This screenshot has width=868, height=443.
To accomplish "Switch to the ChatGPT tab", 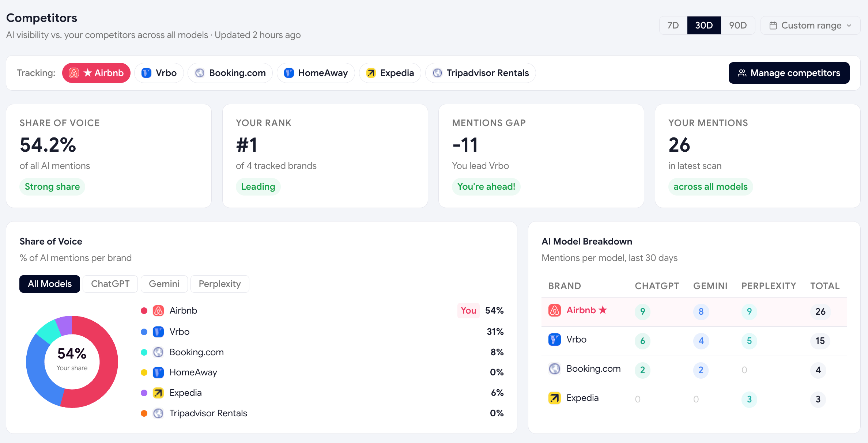I will [110, 284].
